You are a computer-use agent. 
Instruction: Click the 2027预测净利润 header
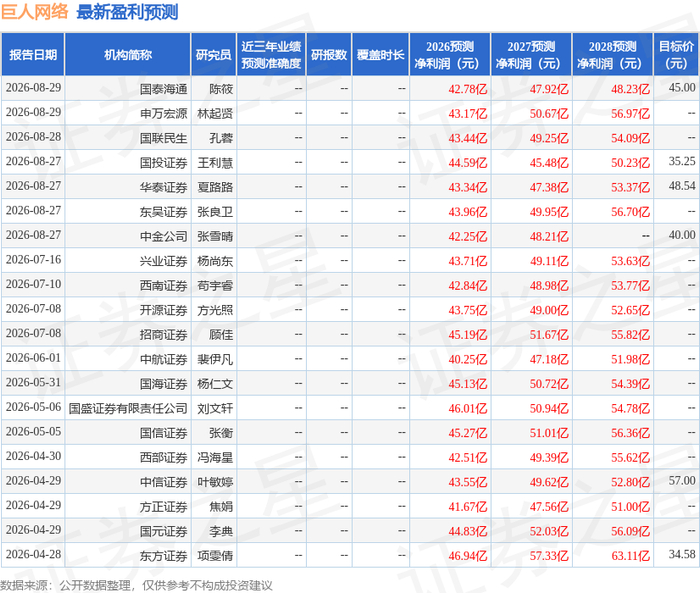[x=531, y=55]
